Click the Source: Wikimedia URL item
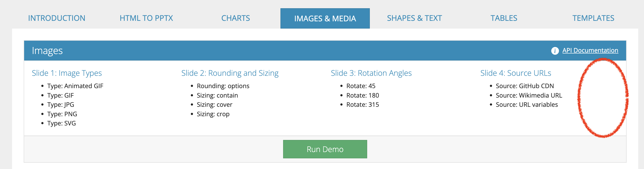The height and width of the screenshot is (169, 644). coord(529,95)
